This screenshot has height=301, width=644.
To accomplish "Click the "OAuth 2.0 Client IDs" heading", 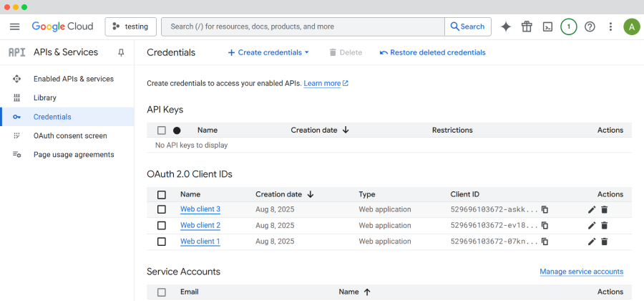I will [190, 174].
